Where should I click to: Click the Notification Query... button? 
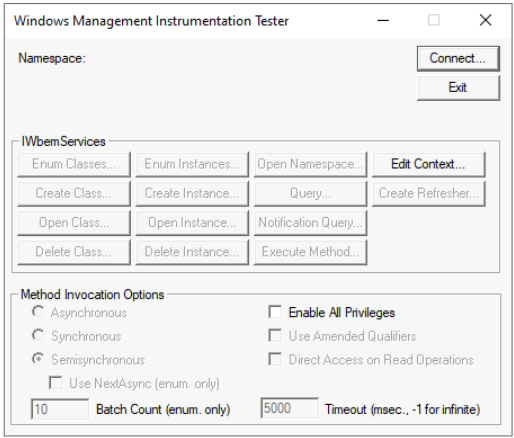310,223
